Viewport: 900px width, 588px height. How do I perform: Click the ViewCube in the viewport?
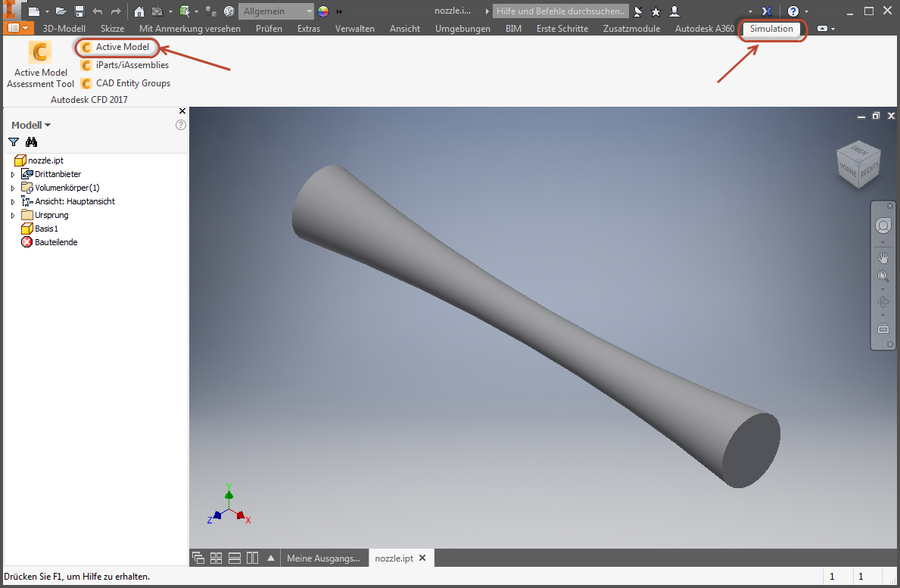coord(858,165)
